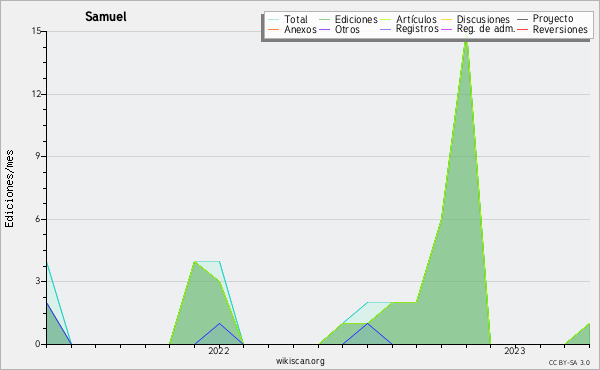The height and width of the screenshot is (370, 600).
Task: Click the 9 y-axis label
Action: [39, 156]
